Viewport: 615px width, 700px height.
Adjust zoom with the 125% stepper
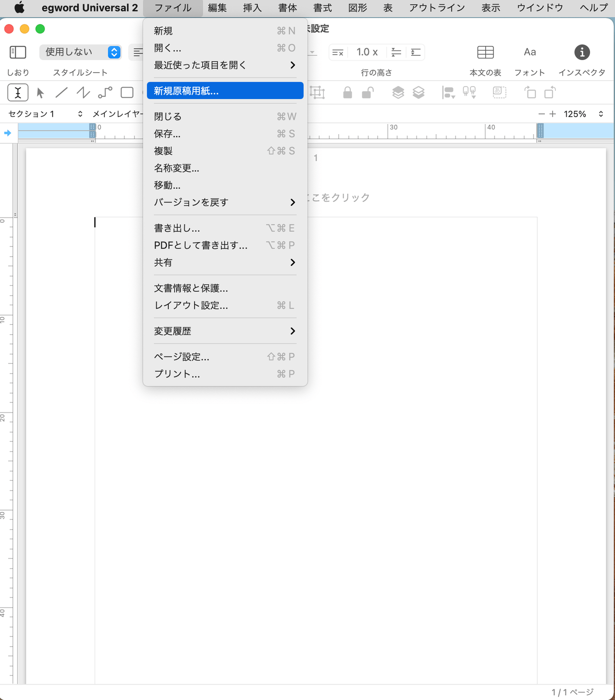pos(600,114)
